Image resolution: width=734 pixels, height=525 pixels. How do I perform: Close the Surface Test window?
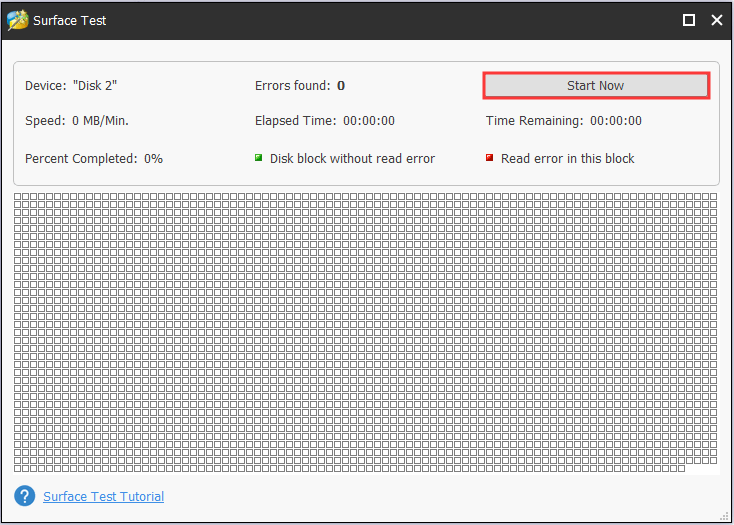(x=716, y=20)
